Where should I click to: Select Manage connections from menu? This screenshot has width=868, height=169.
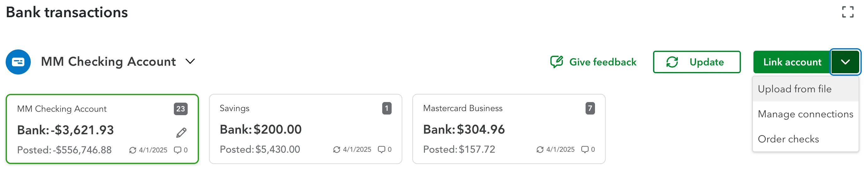point(805,114)
